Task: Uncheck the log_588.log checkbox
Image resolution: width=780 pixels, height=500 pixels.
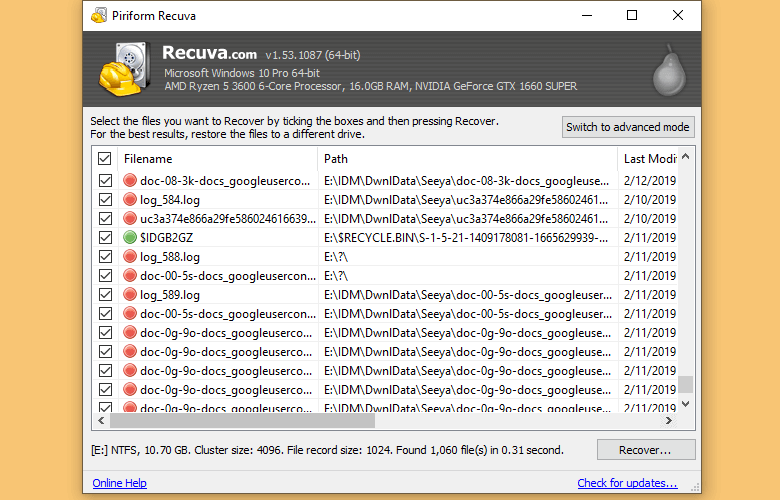Action: coord(105,256)
